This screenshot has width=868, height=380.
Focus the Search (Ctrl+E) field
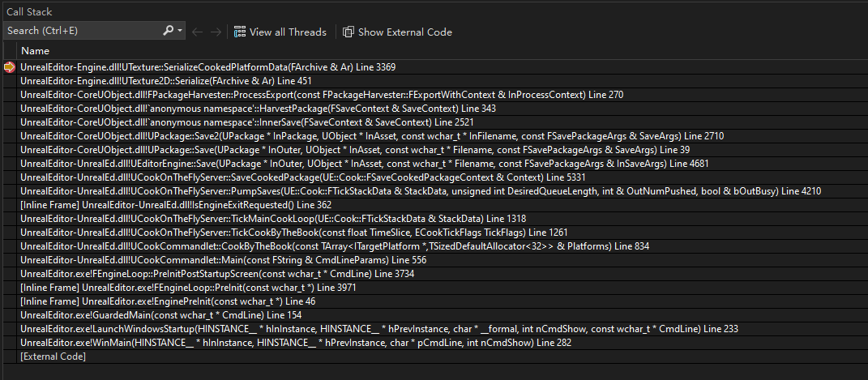[x=83, y=31]
